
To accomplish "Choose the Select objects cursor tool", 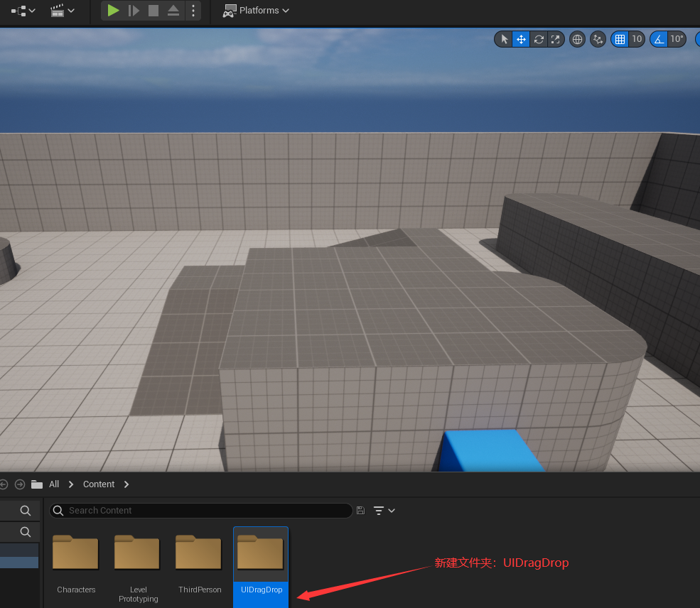I will click(x=504, y=39).
